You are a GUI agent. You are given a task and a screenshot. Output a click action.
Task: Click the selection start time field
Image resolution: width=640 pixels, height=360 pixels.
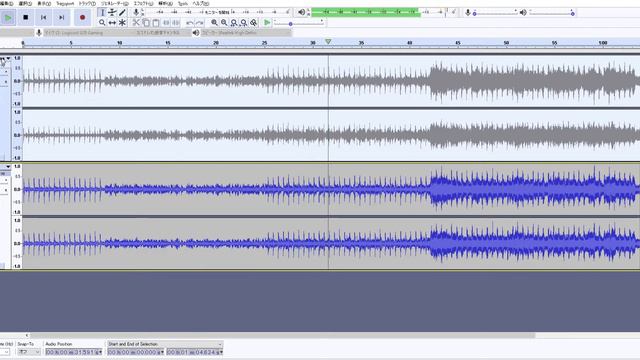click(x=136, y=352)
